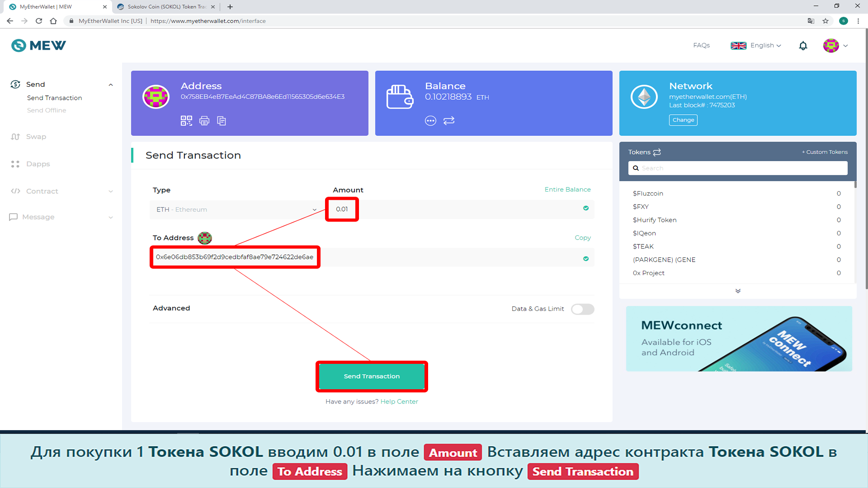
Task: Click the browser address bar URL
Action: point(208,21)
